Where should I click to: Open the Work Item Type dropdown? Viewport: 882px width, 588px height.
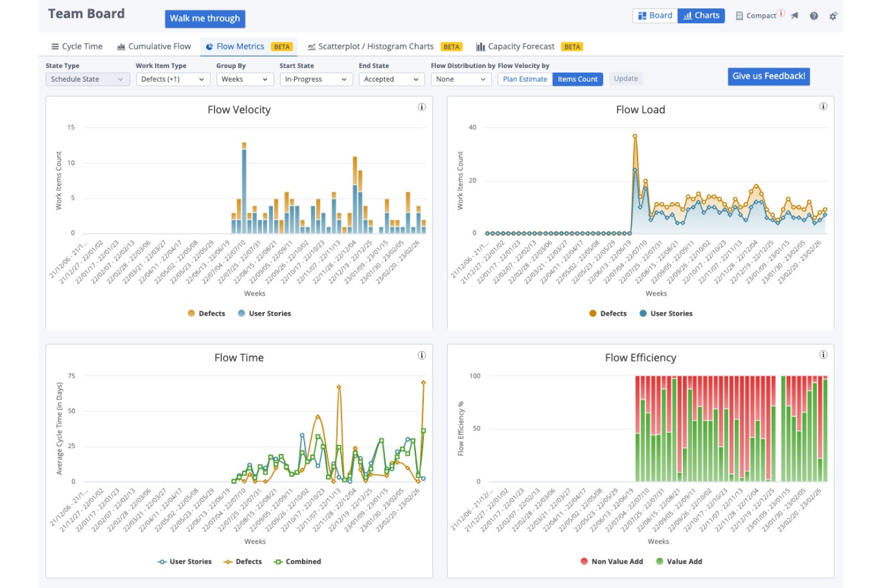click(x=173, y=79)
